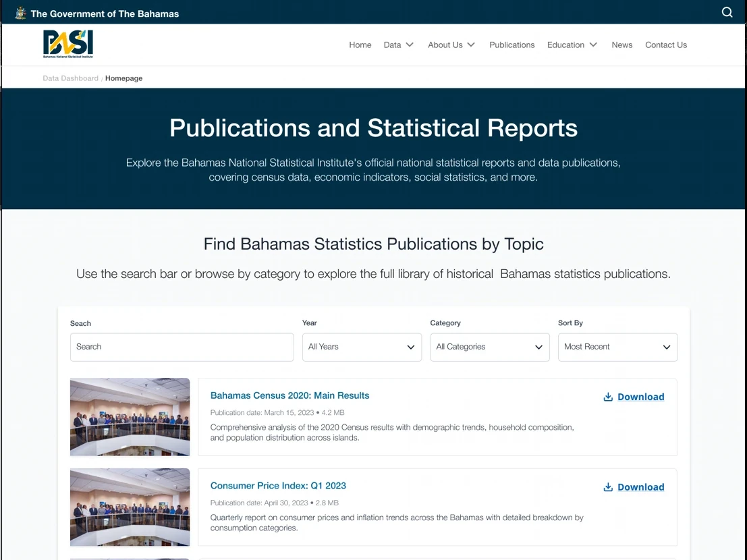Click the Bahamas coat of arms icon
Viewport: 747px width, 560px height.
(x=20, y=13)
